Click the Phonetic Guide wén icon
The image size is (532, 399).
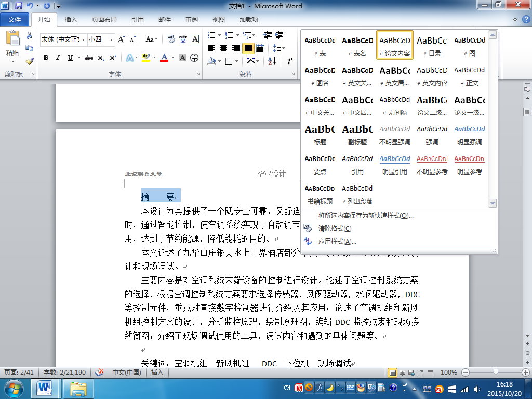(x=183, y=39)
